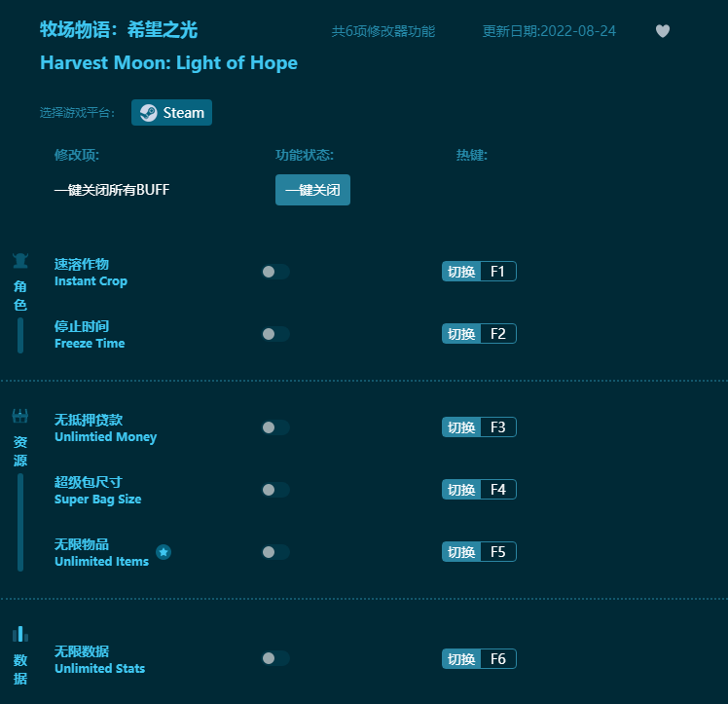The width and height of the screenshot is (728, 704).
Task: Click the F4 hotkey field
Action: point(498,490)
